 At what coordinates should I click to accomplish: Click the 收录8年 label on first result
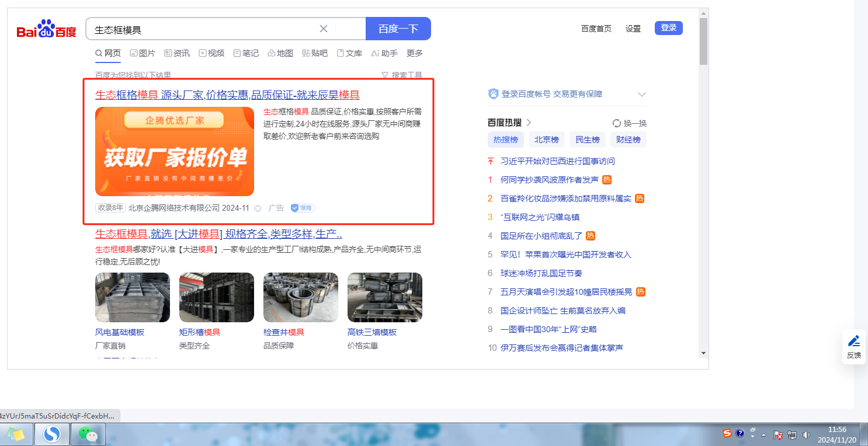[110, 208]
